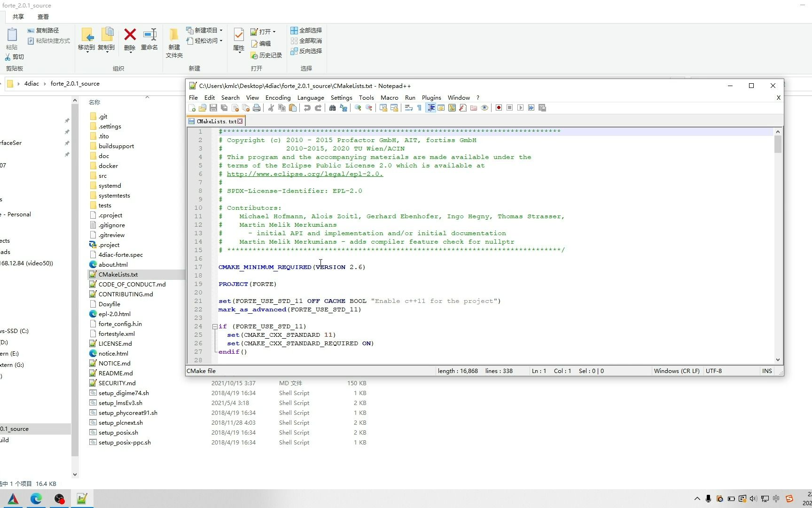This screenshot has width=812, height=508.
Task: Open the 轻松访问 dropdown menu
Action: click(221, 41)
